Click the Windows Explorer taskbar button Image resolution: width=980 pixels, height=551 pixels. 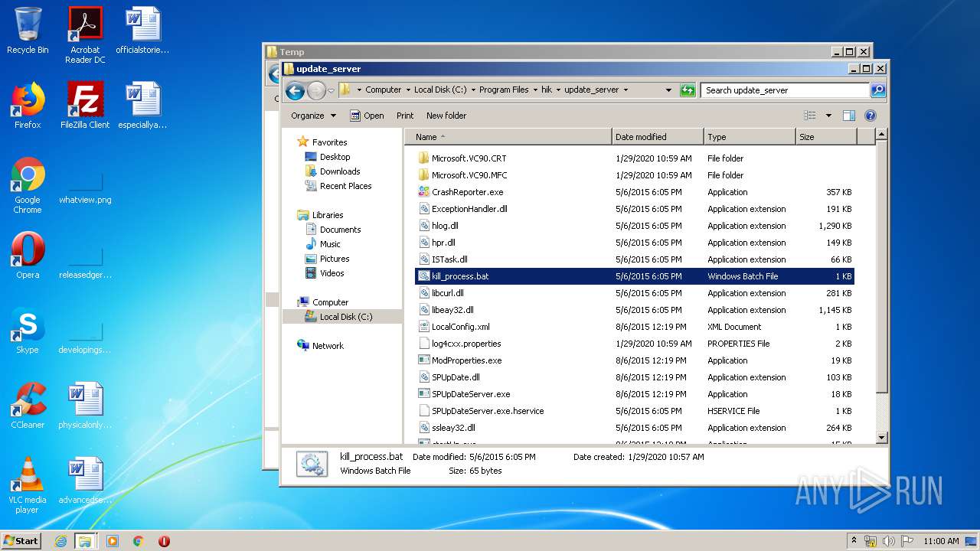pyautogui.click(x=85, y=541)
